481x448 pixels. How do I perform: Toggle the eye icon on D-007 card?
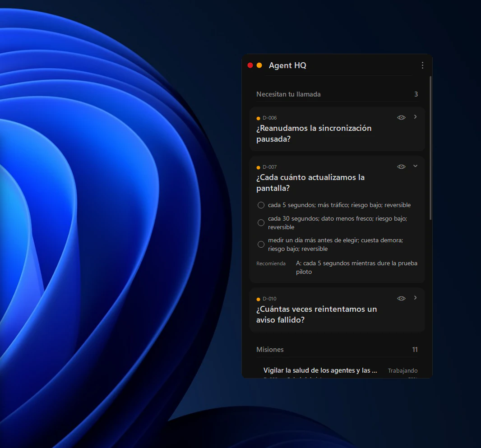(401, 166)
